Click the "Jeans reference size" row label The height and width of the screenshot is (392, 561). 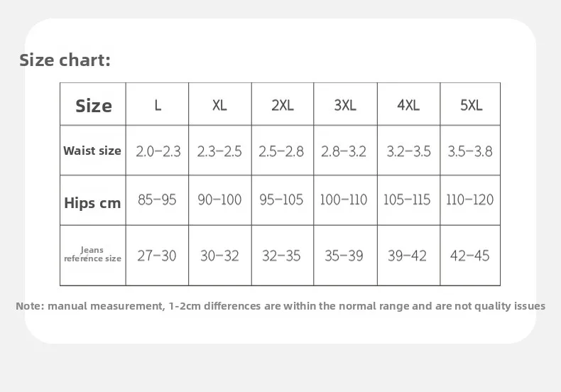(x=92, y=254)
